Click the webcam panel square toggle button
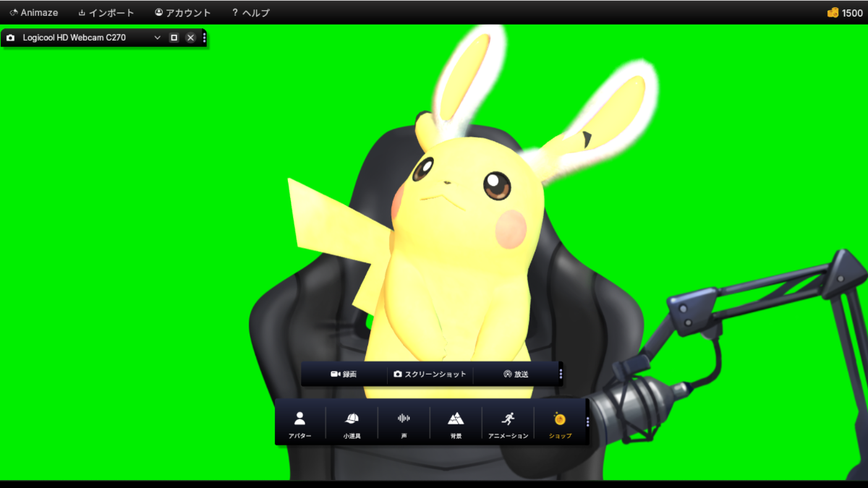868x488 pixels. point(174,38)
